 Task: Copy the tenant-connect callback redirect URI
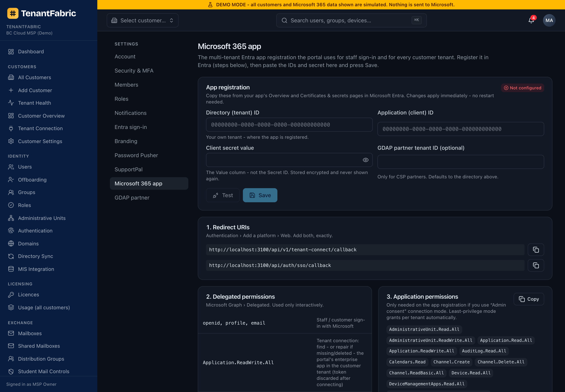point(536,250)
